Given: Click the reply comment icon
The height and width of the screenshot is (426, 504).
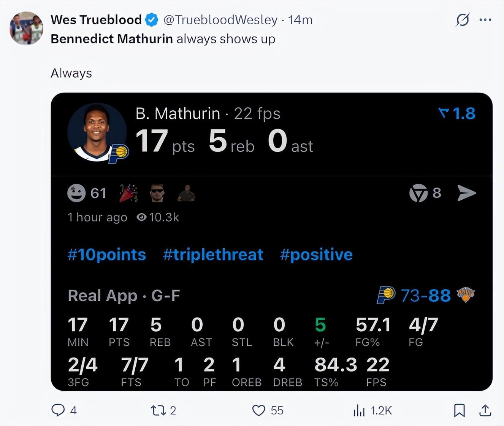Looking at the screenshot, I should [x=58, y=410].
